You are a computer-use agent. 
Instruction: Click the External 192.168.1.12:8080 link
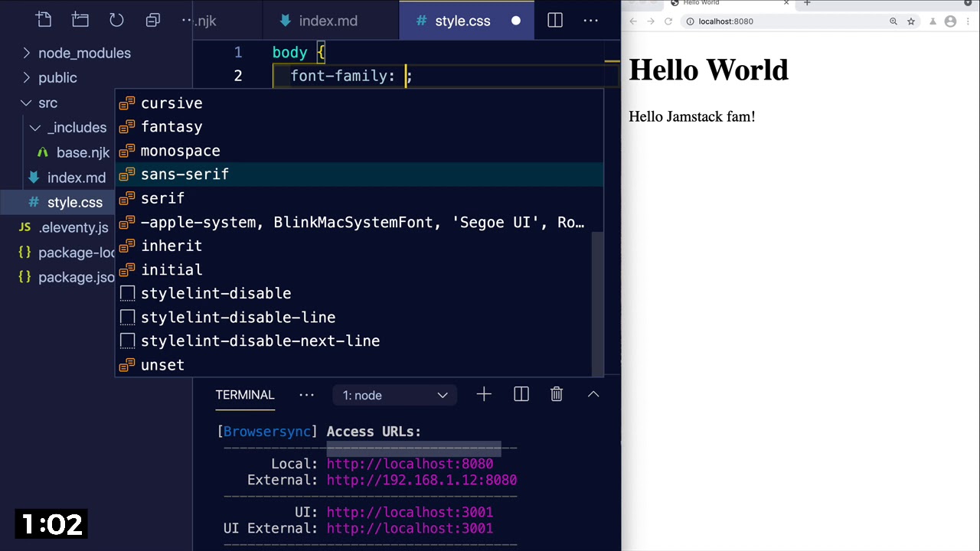click(422, 480)
